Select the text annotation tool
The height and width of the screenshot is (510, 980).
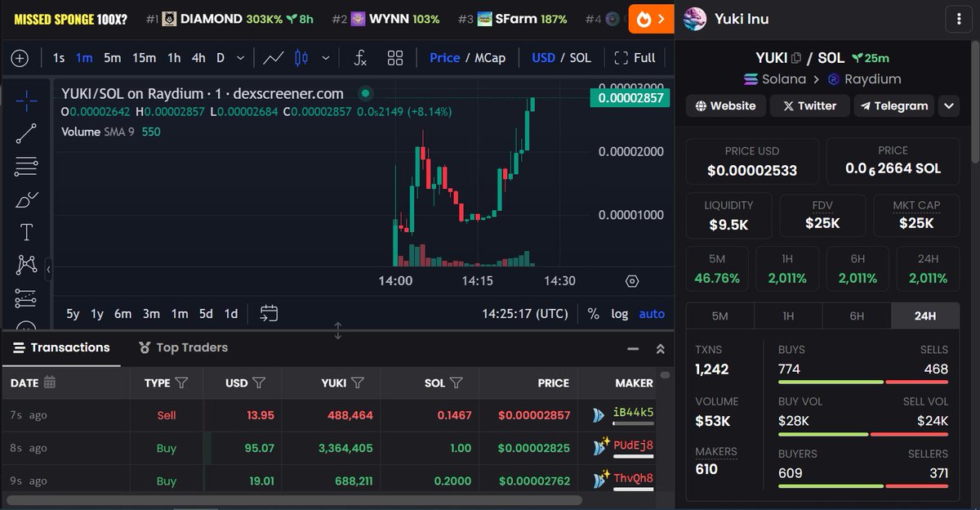[26, 232]
